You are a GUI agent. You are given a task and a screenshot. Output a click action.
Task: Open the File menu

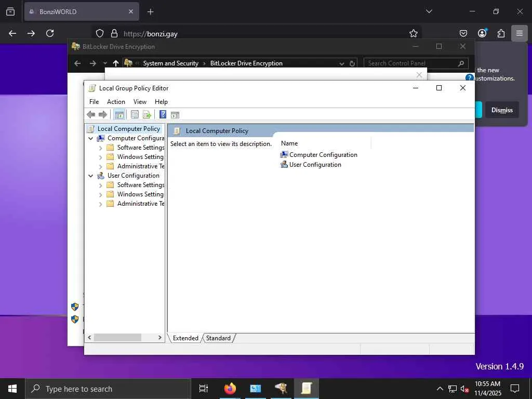tap(94, 102)
